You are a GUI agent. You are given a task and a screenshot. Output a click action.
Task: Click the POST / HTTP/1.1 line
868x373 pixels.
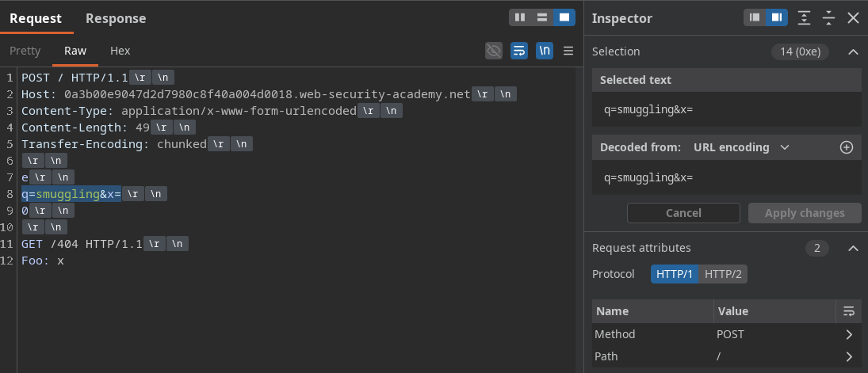[x=98, y=78]
